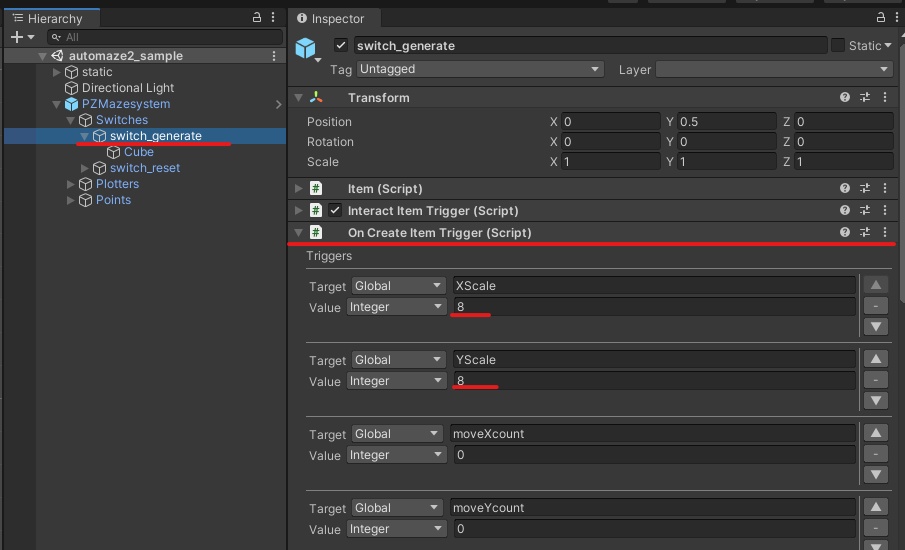Viewport: 905px width, 550px height.
Task: Open the Hierarchy panel three-dot menu
Action: [273, 17]
